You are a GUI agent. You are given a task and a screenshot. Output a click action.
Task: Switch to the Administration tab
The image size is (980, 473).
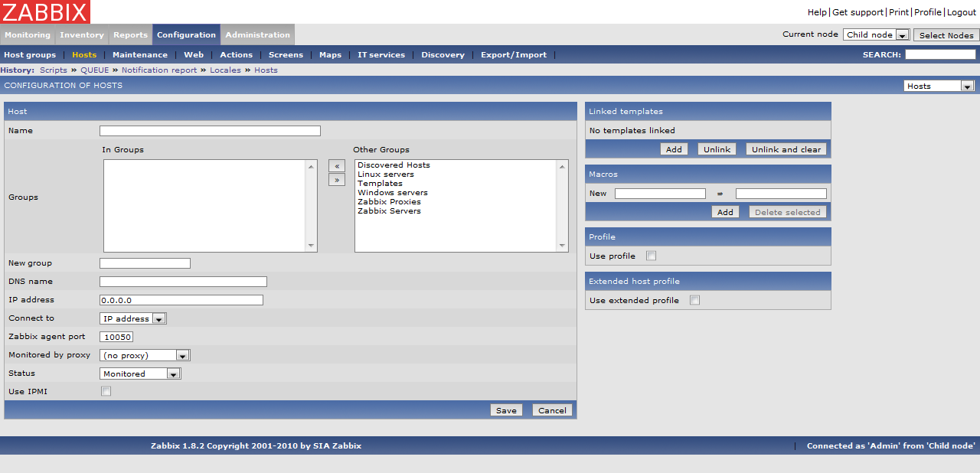point(257,34)
